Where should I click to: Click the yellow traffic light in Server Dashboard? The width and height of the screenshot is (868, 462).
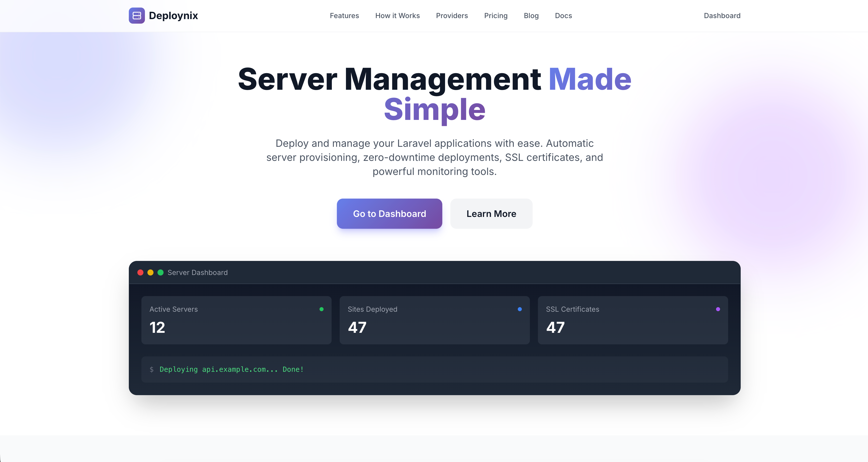[150, 272]
